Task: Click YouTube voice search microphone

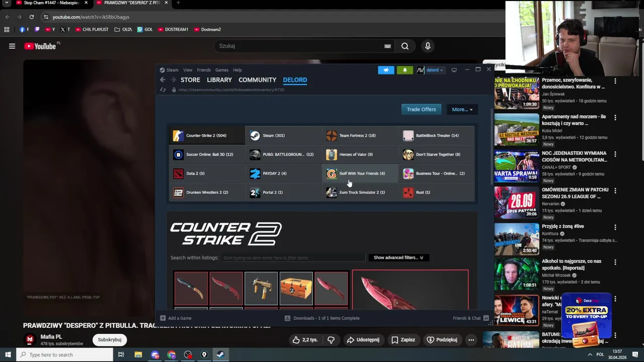Action: [428, 46]
